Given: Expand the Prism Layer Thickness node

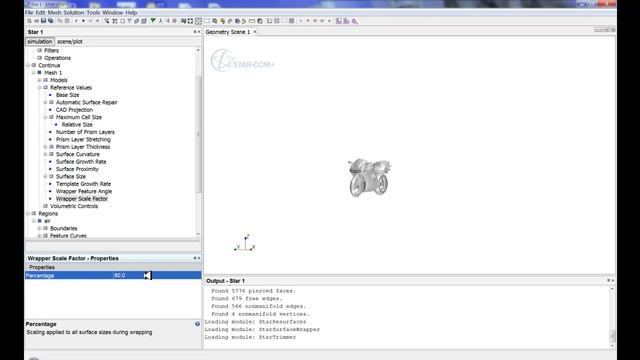Looking at the screenshot, I should point(45,147).
